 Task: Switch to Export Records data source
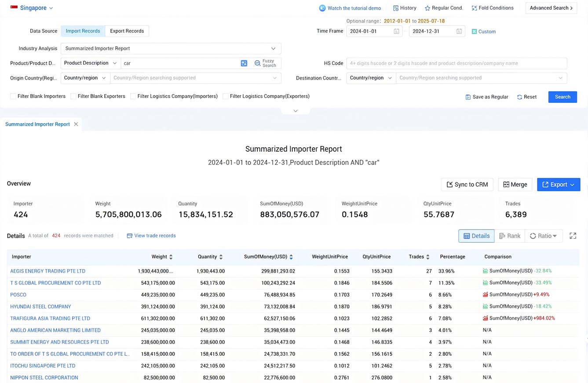click(x=127, y=31)
